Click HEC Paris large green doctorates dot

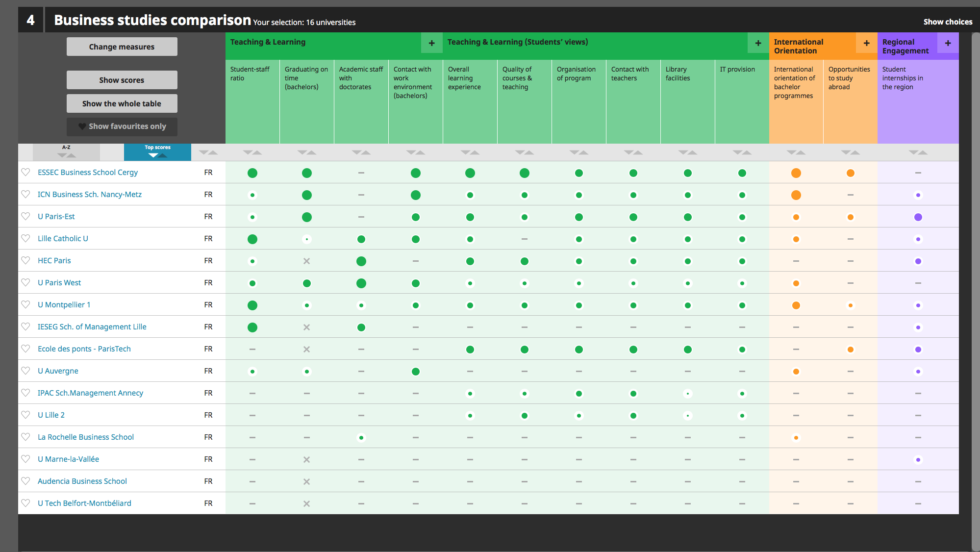361,261
